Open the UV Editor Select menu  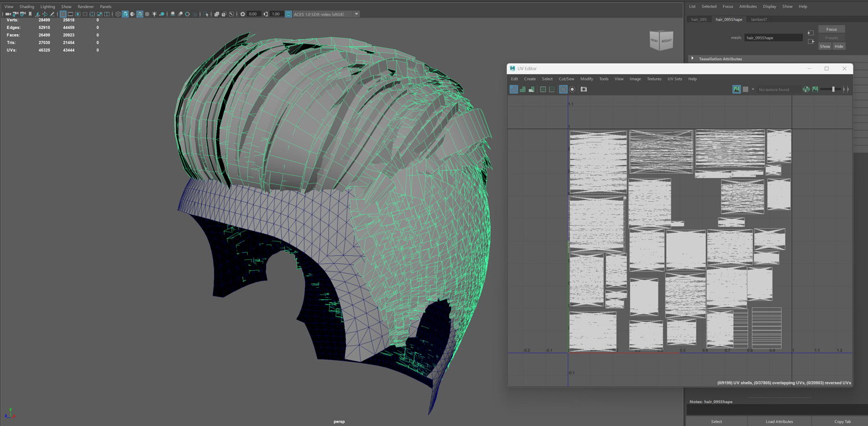point(547,79)
